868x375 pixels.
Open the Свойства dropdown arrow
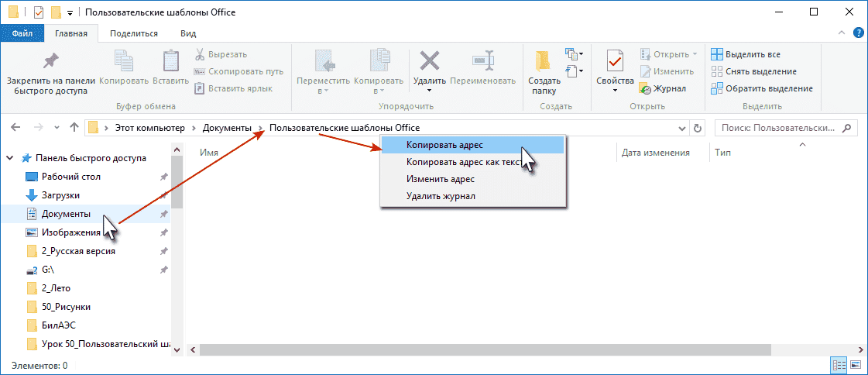615,90
